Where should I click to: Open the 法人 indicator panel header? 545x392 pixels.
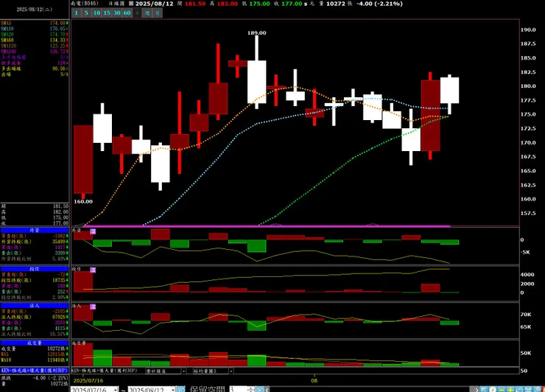[x=35, y=305]
